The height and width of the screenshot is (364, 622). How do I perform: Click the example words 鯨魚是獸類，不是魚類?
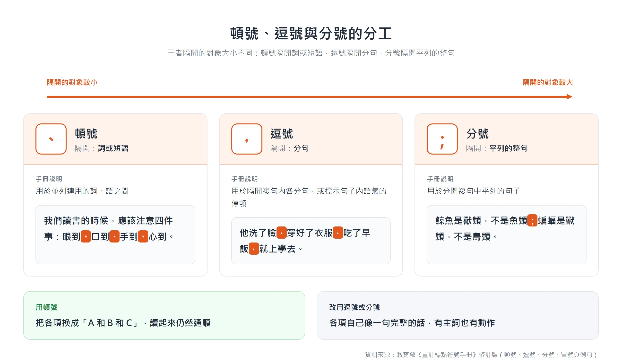pyautogui.click(x=481, y=220)
